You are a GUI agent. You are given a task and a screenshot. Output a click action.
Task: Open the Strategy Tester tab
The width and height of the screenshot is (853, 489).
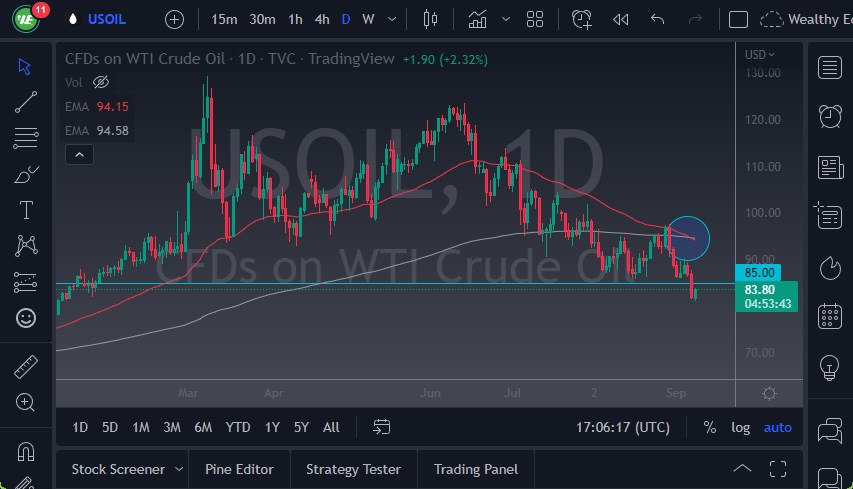tap(353, 469)
